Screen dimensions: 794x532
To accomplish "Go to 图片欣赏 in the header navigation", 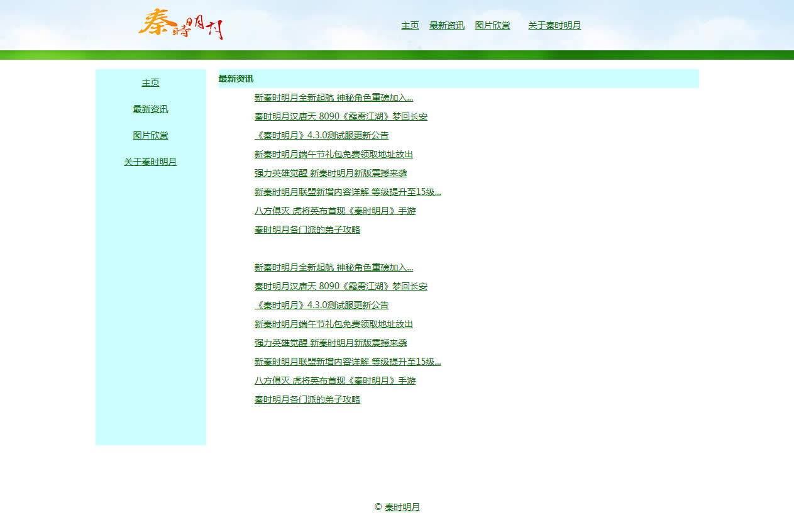I will pos(492,26).
